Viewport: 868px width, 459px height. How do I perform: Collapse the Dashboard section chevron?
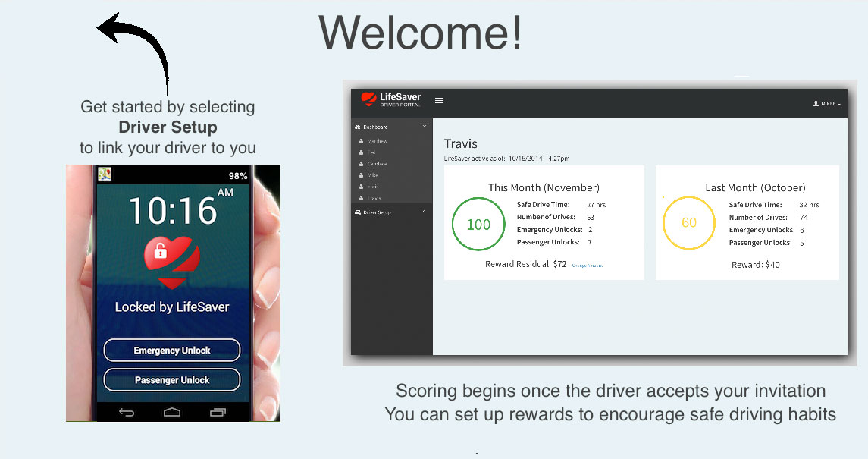point(424,127)
